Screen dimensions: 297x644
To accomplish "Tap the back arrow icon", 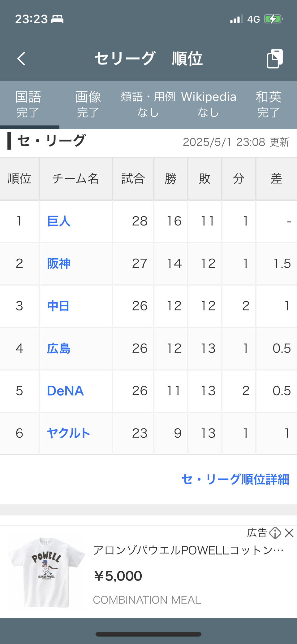I will [x=21, y=59].
